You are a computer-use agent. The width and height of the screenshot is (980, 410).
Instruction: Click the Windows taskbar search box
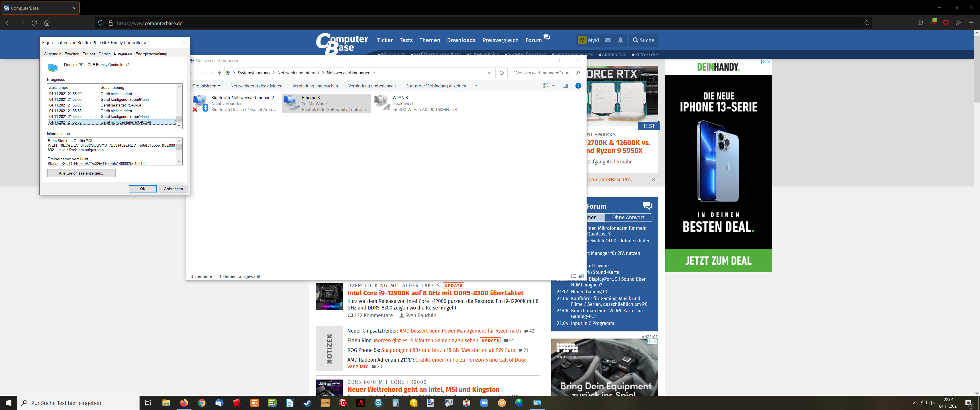[78, 403]
